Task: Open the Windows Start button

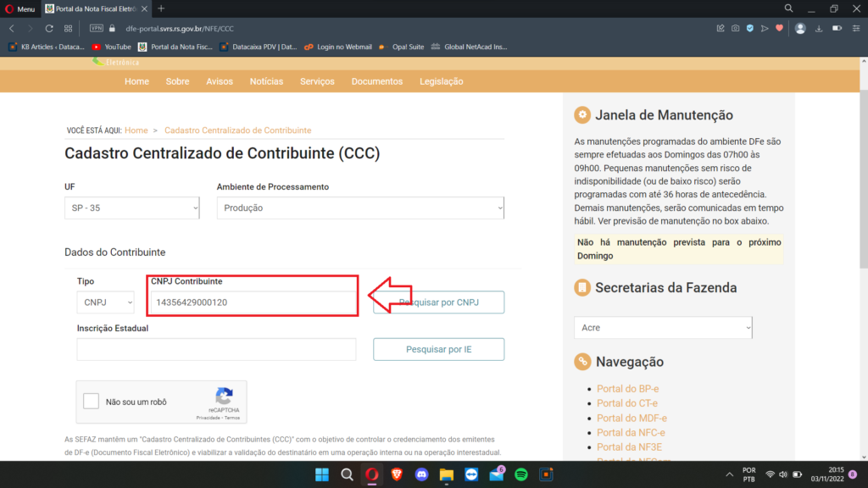Action: coord(321,474)
